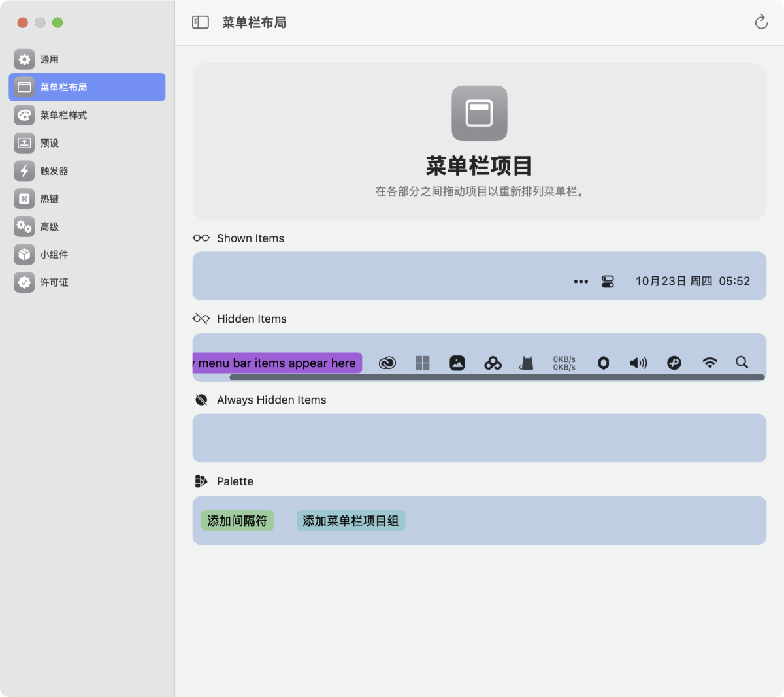Select the three-dots icon in Shown Items
The width and height of the screenshot is (784, 697).
pyautogui.click(x=581, y=282)
